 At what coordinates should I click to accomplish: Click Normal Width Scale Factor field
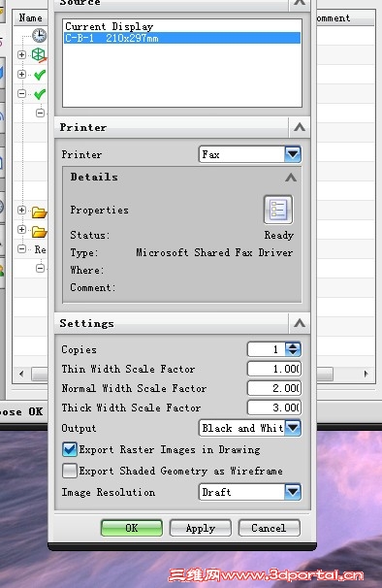(x=274, y=388)
